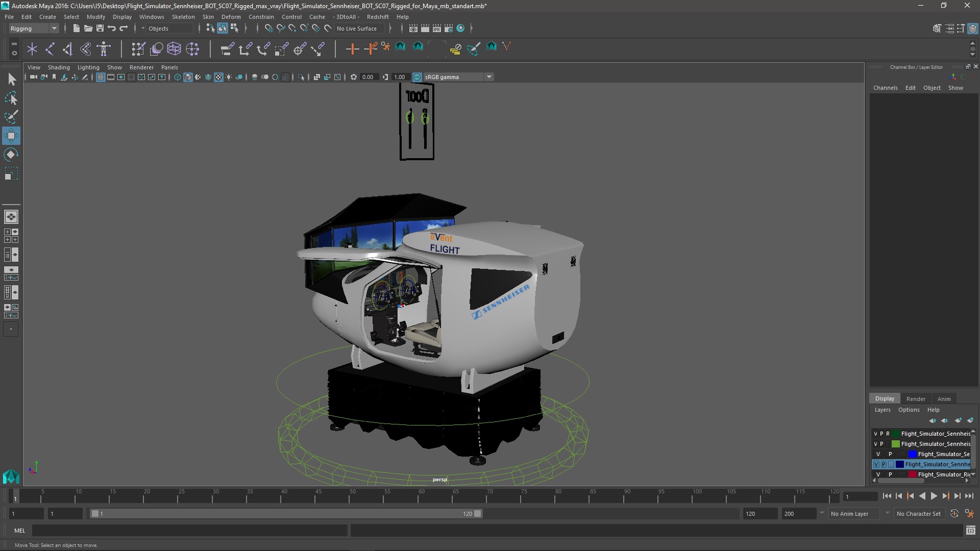Screen dimensions: 980x551
Task: Click the Layers menu in Layer Editor
Action: click(x=882, y=410)
